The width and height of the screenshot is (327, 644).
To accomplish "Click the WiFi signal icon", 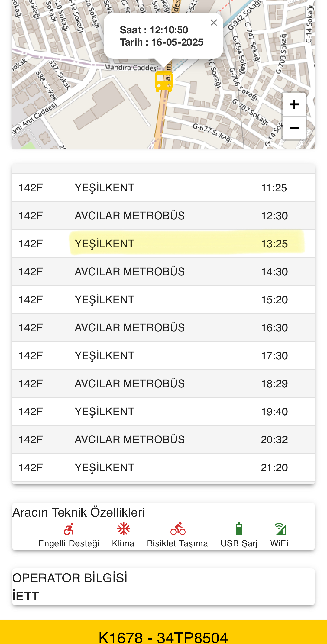I will coord(280,529).
